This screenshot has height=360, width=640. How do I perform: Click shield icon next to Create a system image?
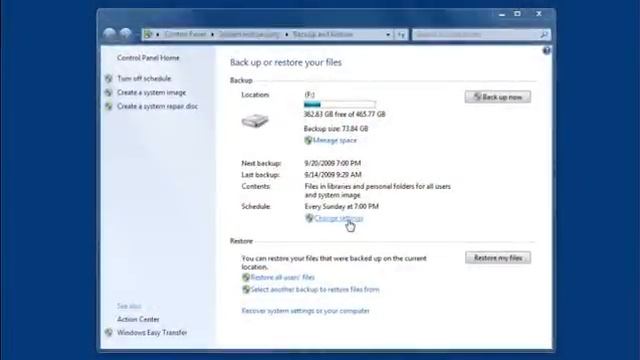[x=109, y=93]
